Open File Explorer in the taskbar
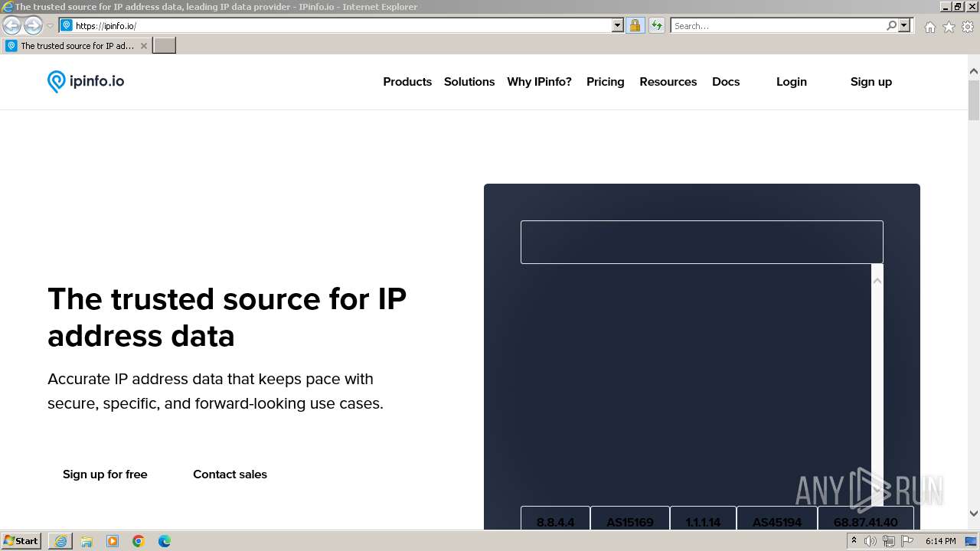 (87, 541)
